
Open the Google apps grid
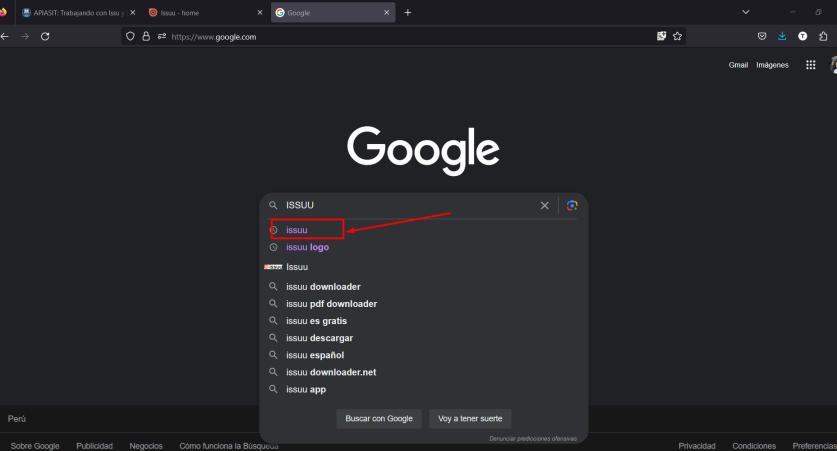(x=810, y=65)
